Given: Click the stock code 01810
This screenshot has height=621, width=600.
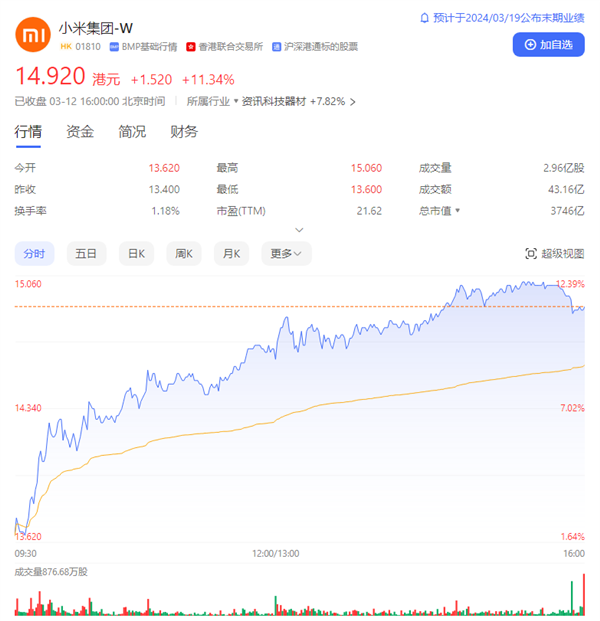Looking at the screenshot, I should coord(88,47).
